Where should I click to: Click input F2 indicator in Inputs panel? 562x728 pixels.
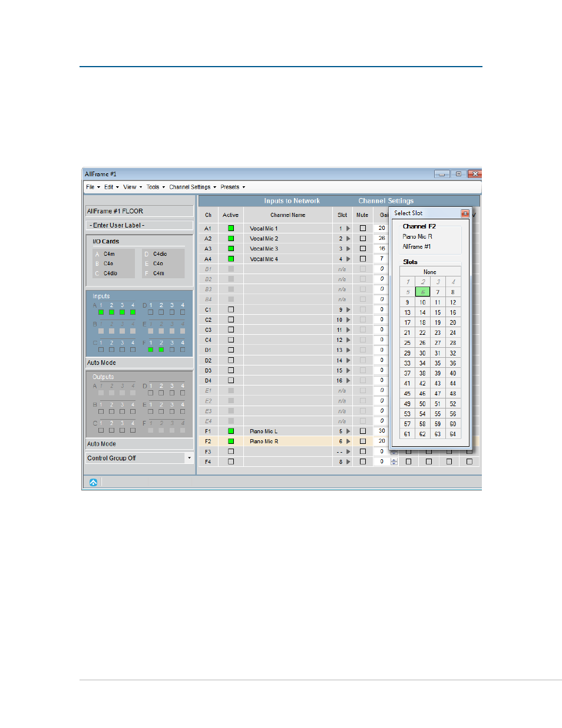coord(161,350)
